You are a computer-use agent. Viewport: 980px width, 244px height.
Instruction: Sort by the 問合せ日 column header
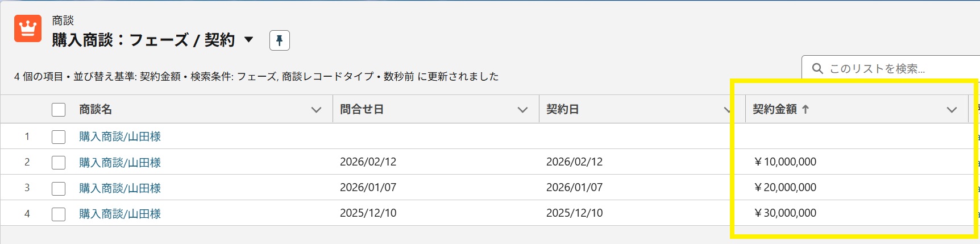click(362, 109)
